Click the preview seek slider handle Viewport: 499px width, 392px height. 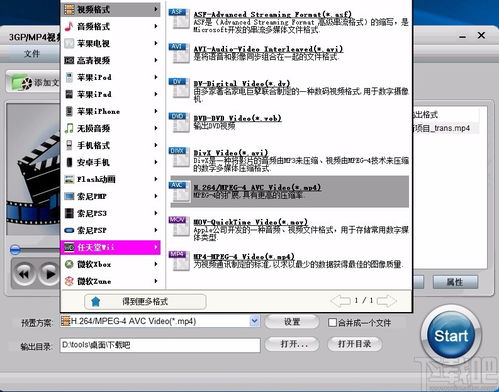[x=15, y=250]
